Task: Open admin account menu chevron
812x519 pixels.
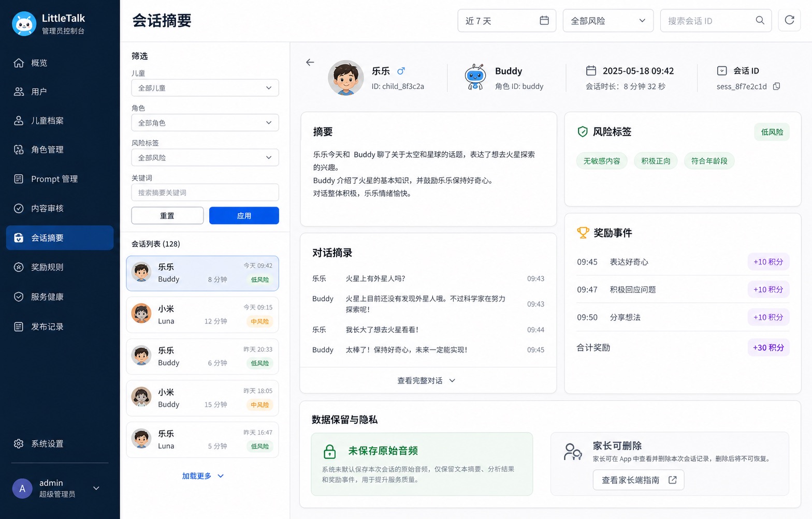Action: pyautogui.click(x=96, y=488)
